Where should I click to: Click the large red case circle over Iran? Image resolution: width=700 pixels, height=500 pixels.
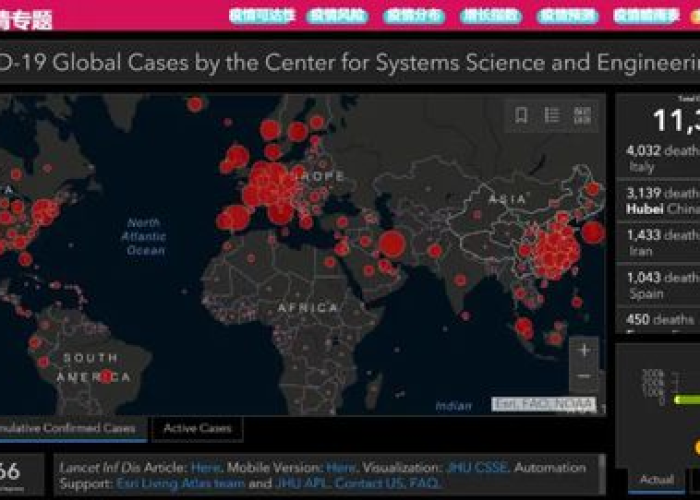point(392,244)
